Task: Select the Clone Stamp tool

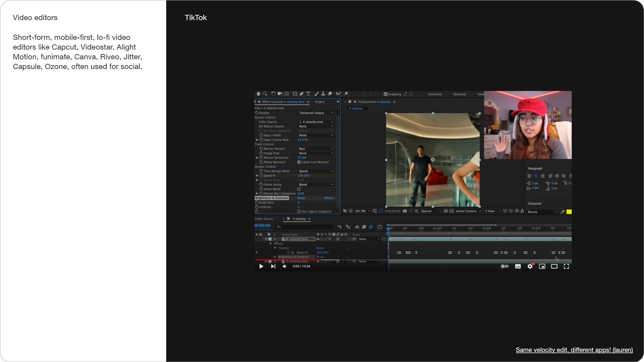Action: click(323, 94)
